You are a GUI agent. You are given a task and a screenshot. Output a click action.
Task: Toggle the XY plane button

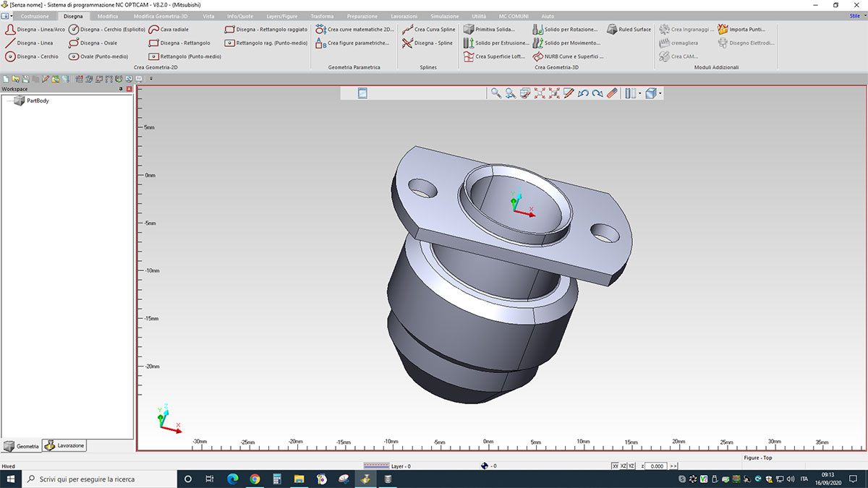[616, 466]
